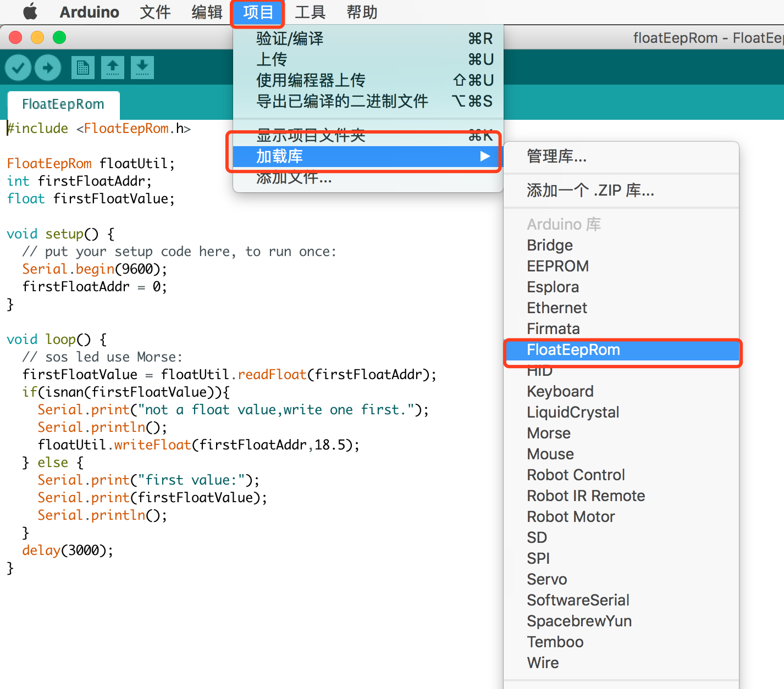
Task: Include the Esplora library
Action: point(621,287)
